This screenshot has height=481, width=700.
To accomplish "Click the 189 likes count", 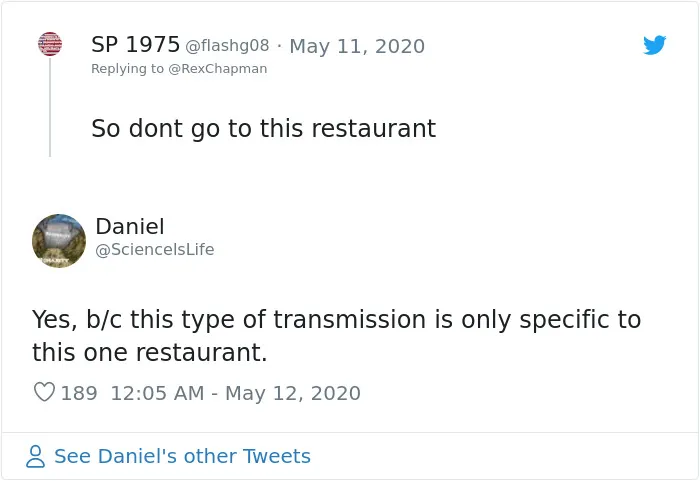I will tap(79, 393).
